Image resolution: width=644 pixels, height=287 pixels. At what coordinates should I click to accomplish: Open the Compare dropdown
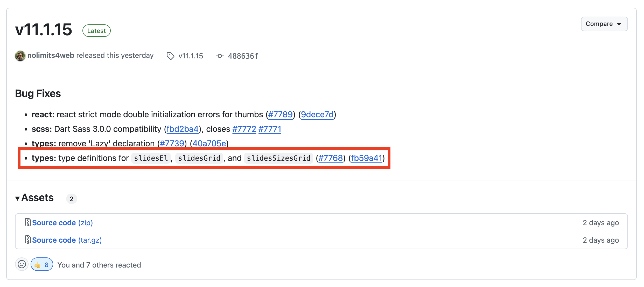point(604,24)
